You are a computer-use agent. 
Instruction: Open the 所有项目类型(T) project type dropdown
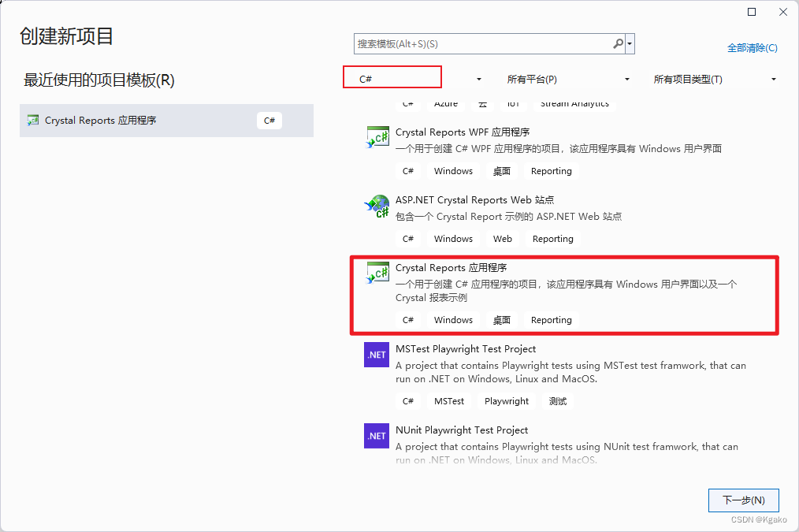tap(715, 79)
